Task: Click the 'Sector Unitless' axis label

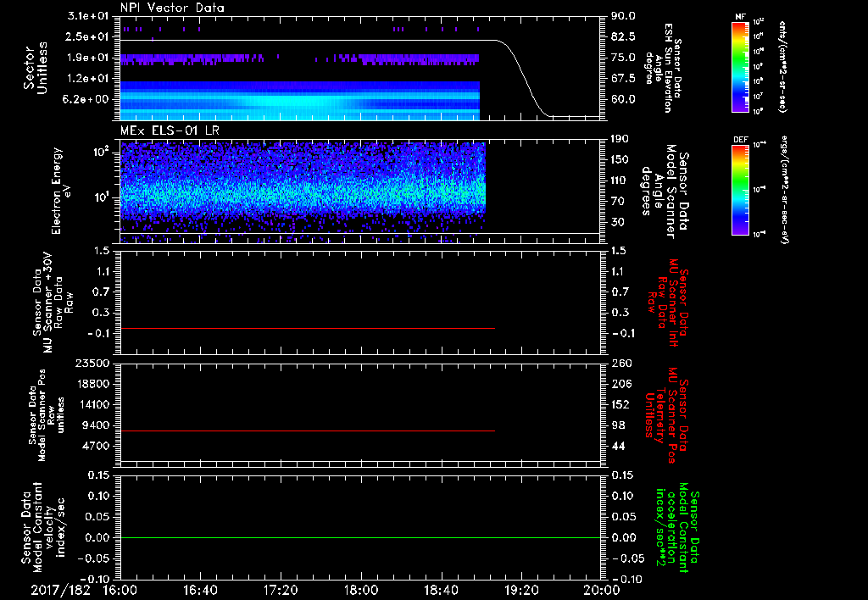Action: 36,68
